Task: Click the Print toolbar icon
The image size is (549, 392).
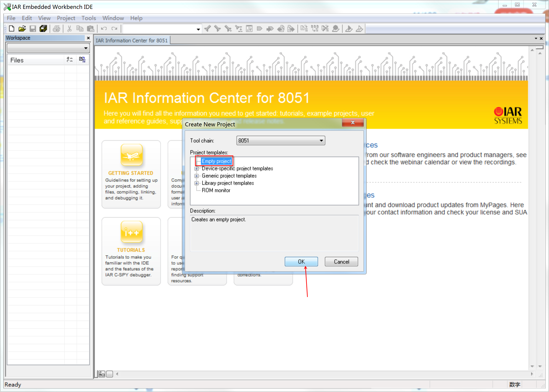Action: coord(56,29)
